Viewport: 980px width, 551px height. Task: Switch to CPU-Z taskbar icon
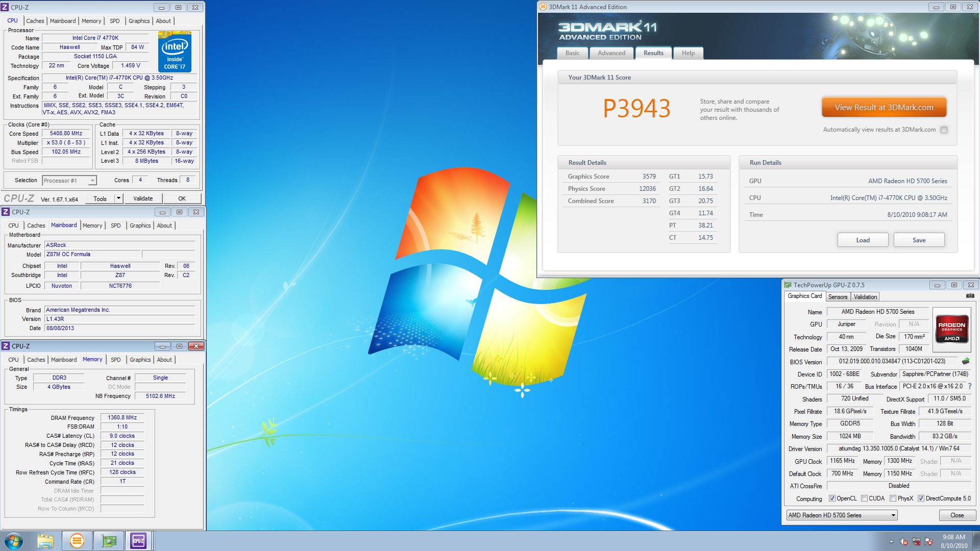pyautogui.click(x=138, y=541)
